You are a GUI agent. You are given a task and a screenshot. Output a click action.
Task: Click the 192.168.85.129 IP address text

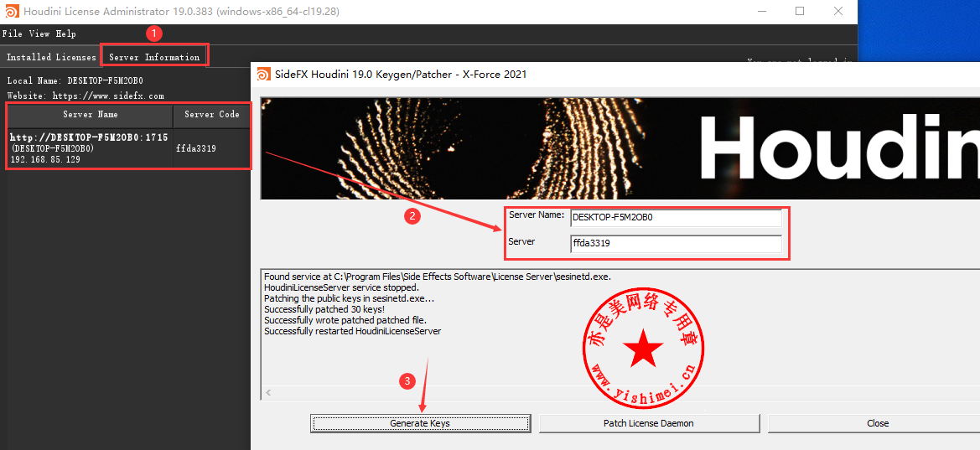[45, 160]
